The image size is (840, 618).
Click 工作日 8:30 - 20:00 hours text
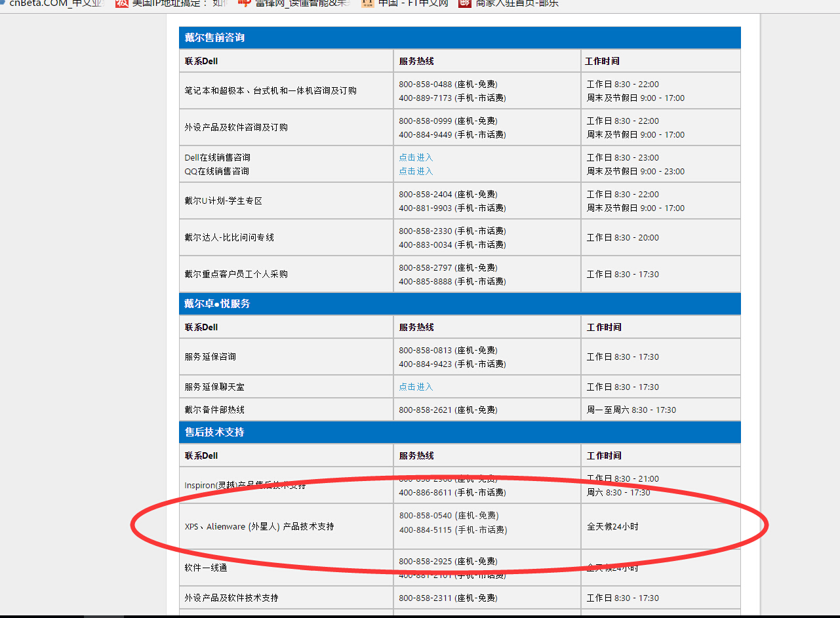623,237
